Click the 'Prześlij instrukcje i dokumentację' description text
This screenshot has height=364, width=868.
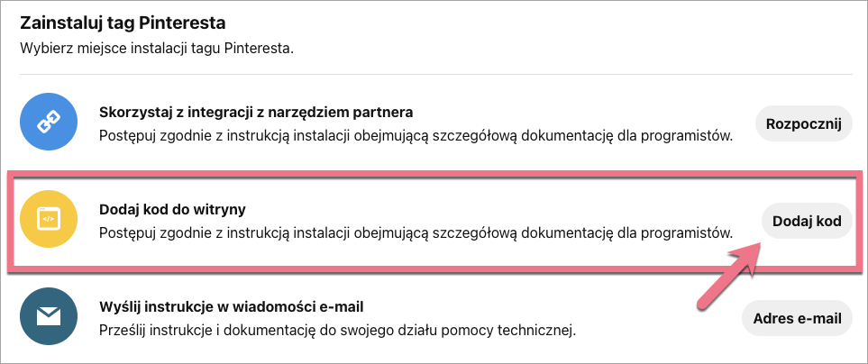coord(336,330)
